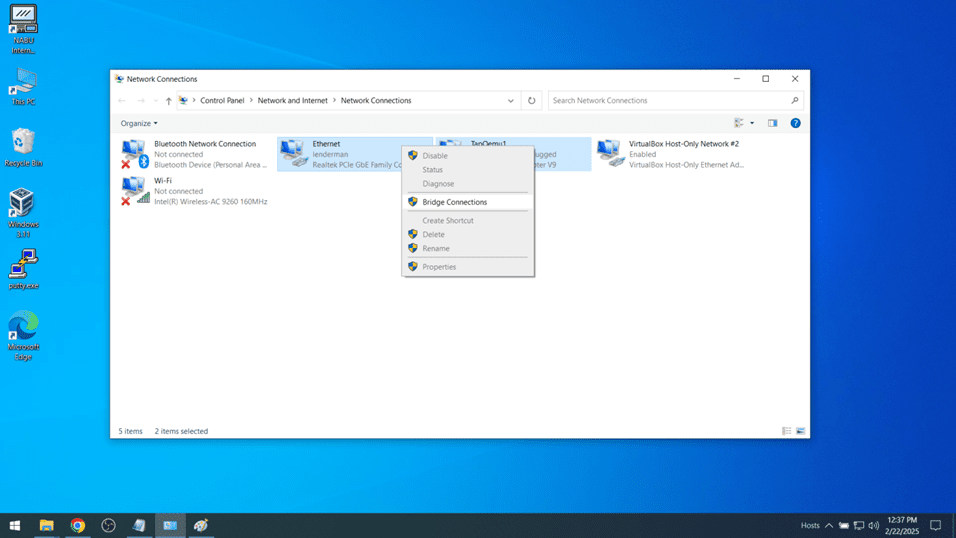The height and width of the screenshot is (538, 956).
Task: Choose Status in the context menu
Action: point(468,170)
